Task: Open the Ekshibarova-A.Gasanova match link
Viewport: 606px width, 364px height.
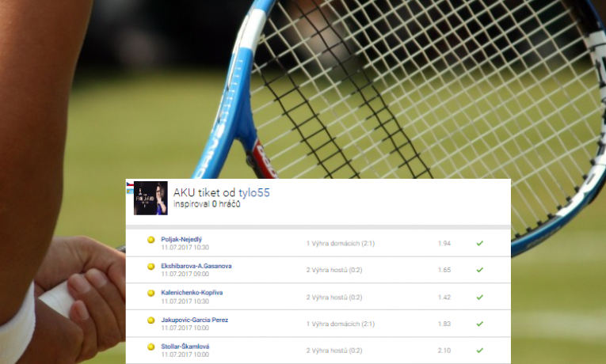Action: (x=196, y=266)
